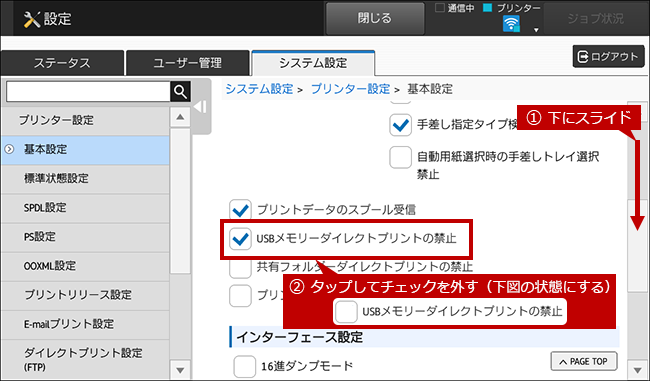Enable 16進ダンプモード checkbox
650x381 pixels.
click(x=245, y=366)
